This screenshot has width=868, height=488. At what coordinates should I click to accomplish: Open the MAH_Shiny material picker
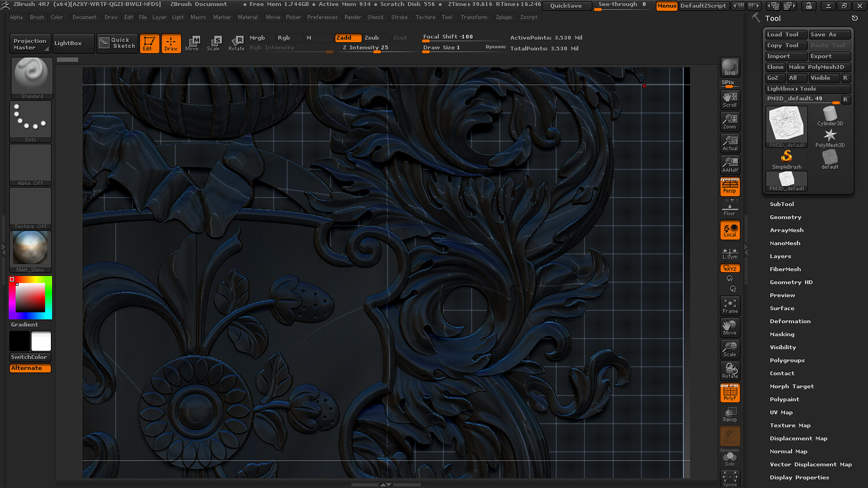(31, 252)
